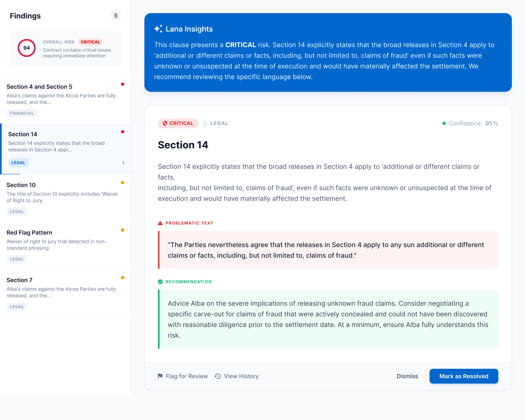Click the green Recommendation checkmark icon
This screenshot has height=420, width=525.
[160, 282]
